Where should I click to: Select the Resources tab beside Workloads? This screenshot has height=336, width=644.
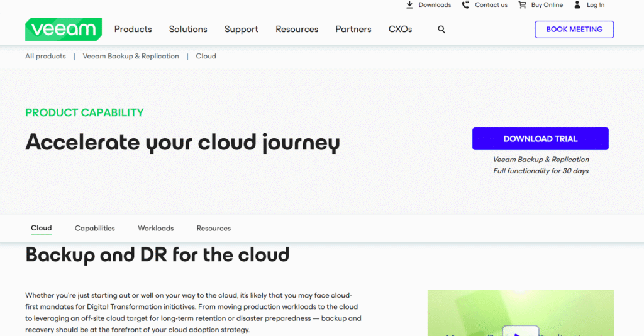point(214,229)
